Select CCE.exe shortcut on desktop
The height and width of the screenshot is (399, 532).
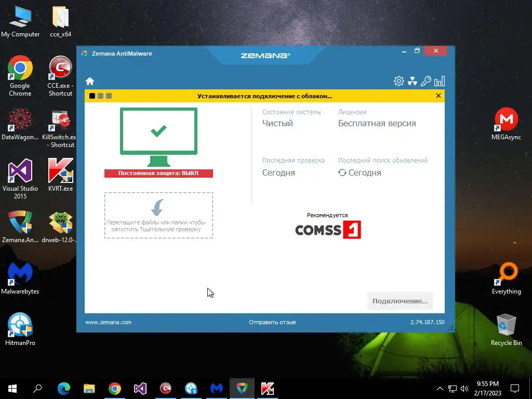point(60,76)
